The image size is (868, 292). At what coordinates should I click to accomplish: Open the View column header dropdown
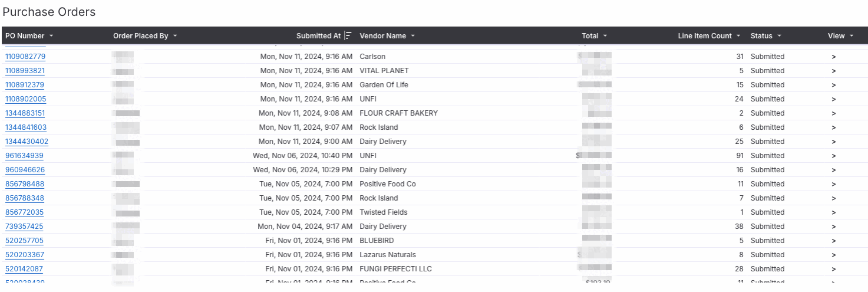pyautogui.click(x=852, y=36)
